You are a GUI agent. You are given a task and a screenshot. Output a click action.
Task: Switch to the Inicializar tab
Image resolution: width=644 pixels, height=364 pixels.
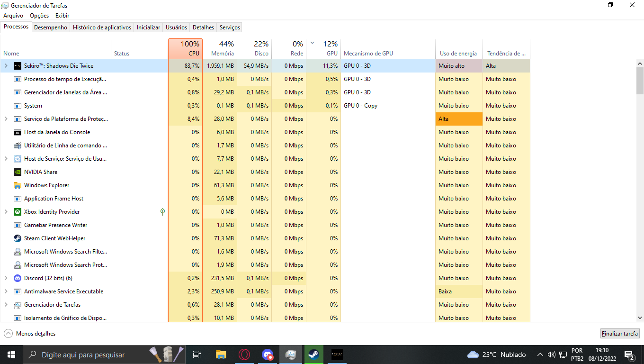[x=148, y=27]
